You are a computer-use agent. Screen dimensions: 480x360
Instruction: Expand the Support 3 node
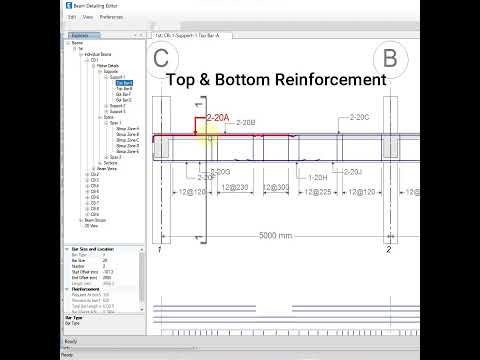tap(106, 112)
